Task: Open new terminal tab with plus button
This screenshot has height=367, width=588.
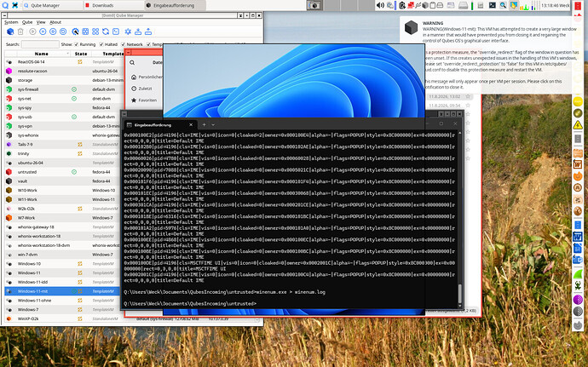Action: [204, 125]
